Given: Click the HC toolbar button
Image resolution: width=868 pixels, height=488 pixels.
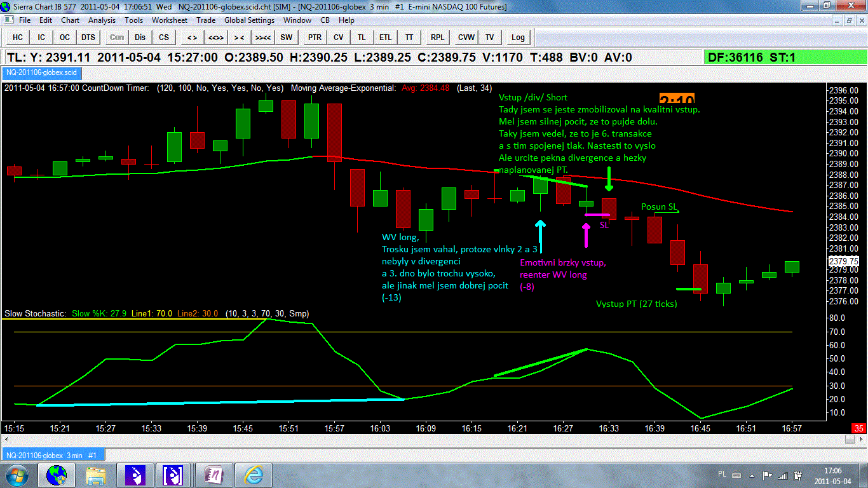Looking at the screenshot, I should pyautogui.click(x=18, y=37).
